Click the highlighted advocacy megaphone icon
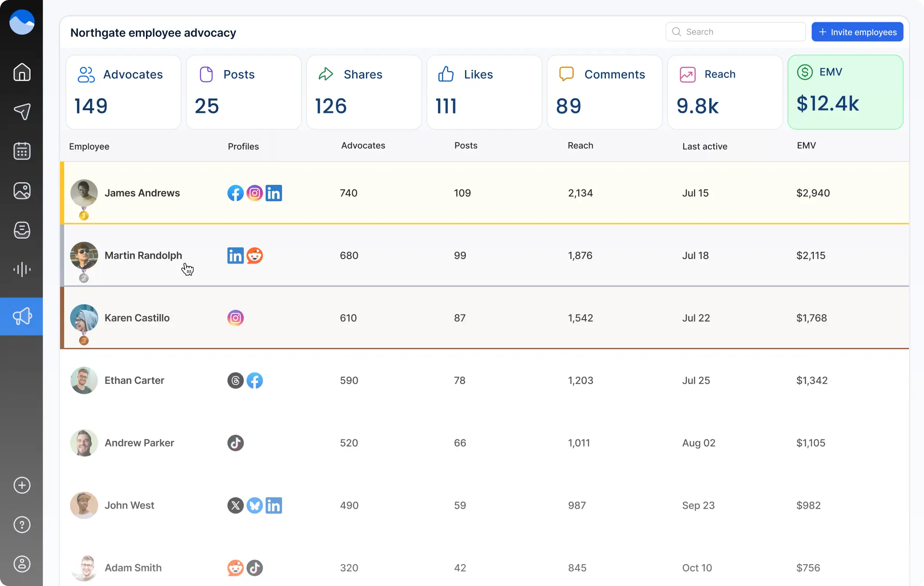This screenshot has width=924, height=586. [21, 316]
